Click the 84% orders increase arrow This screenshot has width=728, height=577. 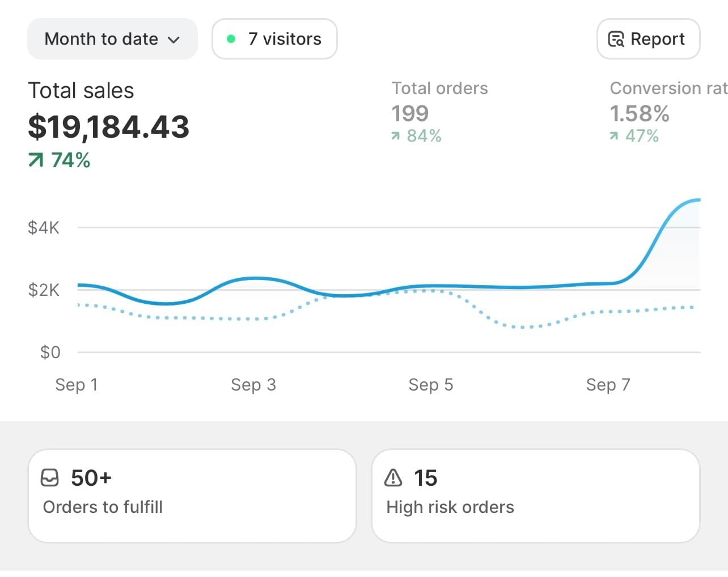396,136
